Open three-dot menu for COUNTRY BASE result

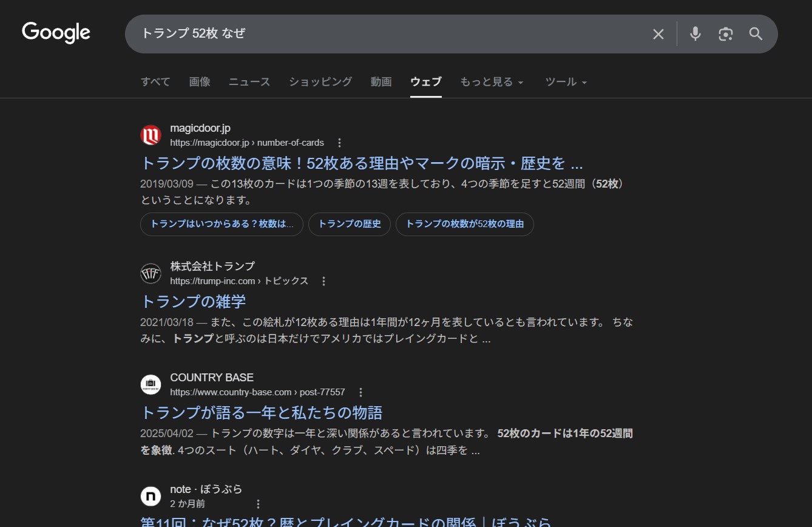360,392
